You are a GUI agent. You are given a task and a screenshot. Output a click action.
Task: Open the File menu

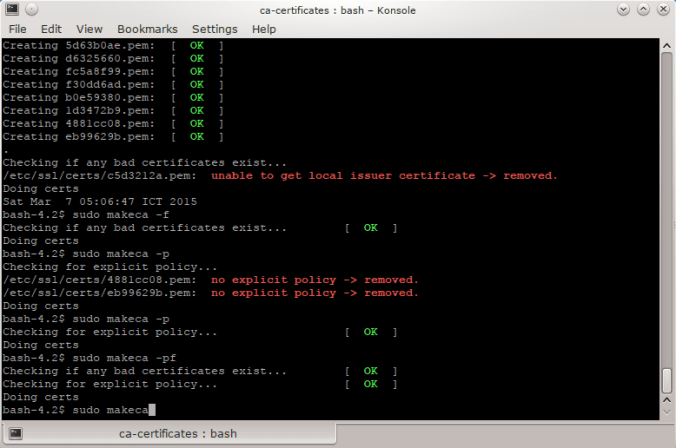[18, 29]
